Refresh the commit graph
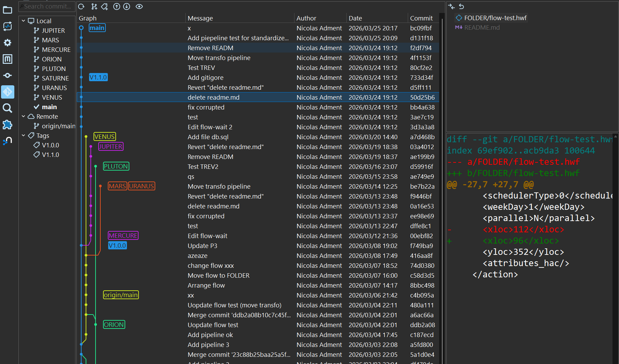 (x=81, y=6)
